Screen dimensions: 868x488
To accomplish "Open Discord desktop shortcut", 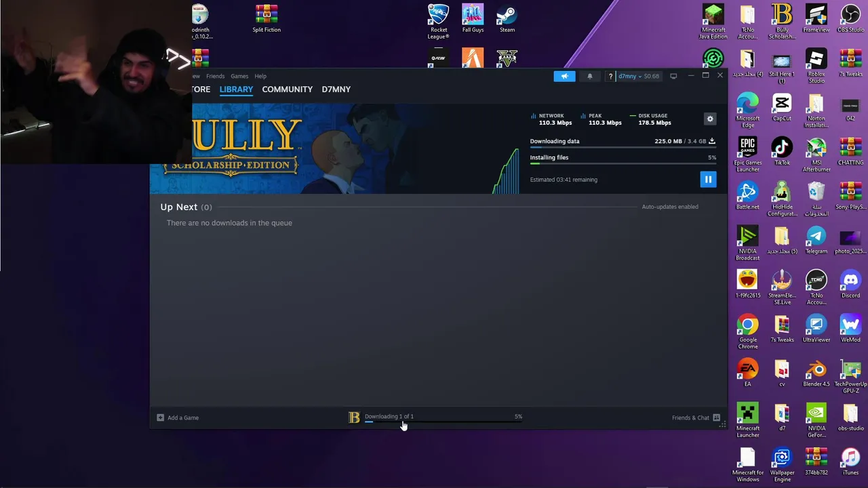I will (x=850, y=284).
